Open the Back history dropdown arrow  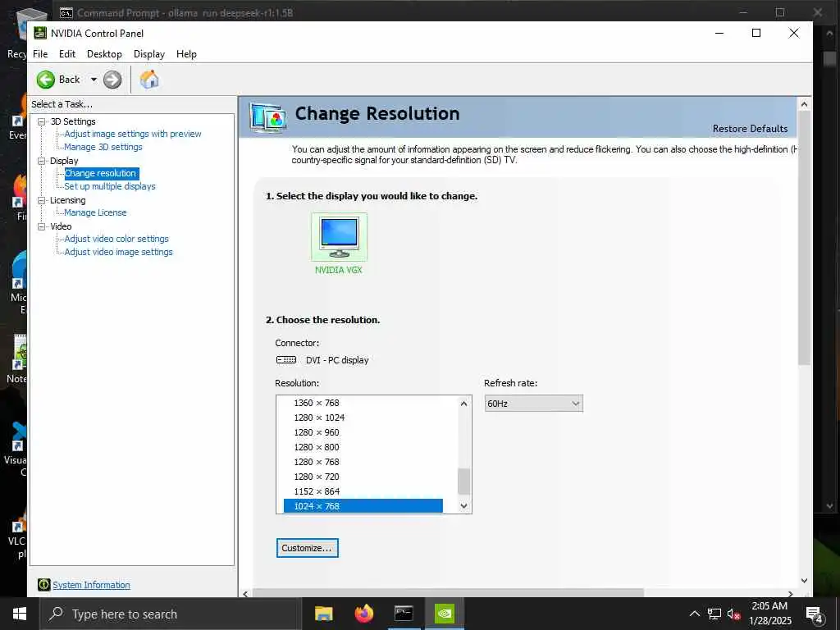click(x=94, y=80)
